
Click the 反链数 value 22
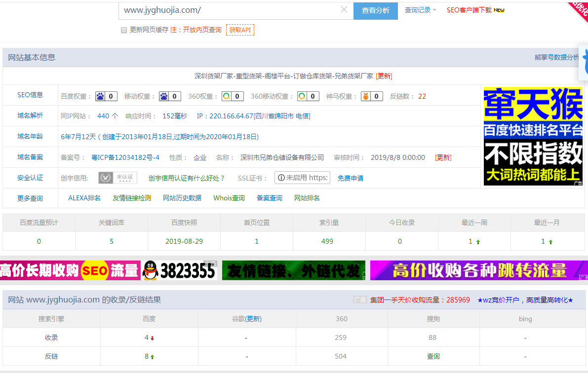pos(422,96)
